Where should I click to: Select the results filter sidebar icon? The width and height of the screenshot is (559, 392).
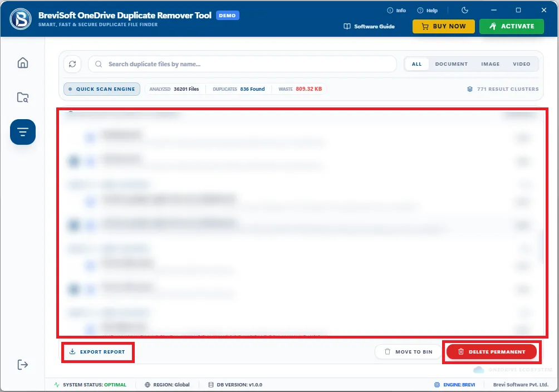coord(23,132)
